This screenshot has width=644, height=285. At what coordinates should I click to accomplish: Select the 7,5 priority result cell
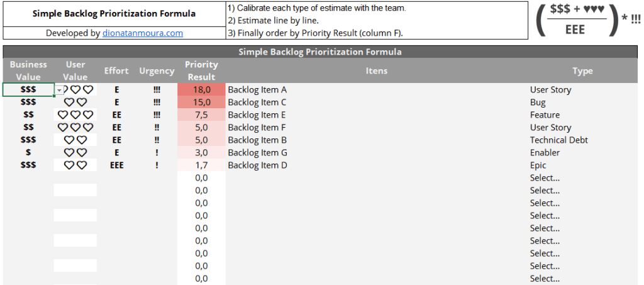pyautogui.click(x=201, y=115)
